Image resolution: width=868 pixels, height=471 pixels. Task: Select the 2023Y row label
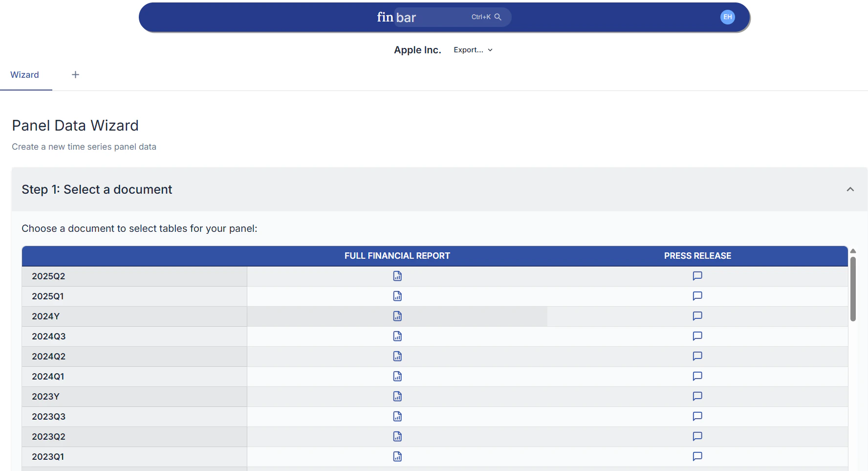[x=45, y=397]
